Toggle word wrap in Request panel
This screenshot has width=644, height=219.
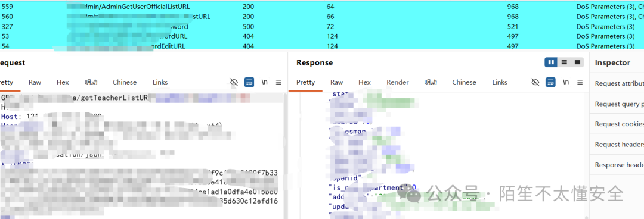click(x=249, y=83)
